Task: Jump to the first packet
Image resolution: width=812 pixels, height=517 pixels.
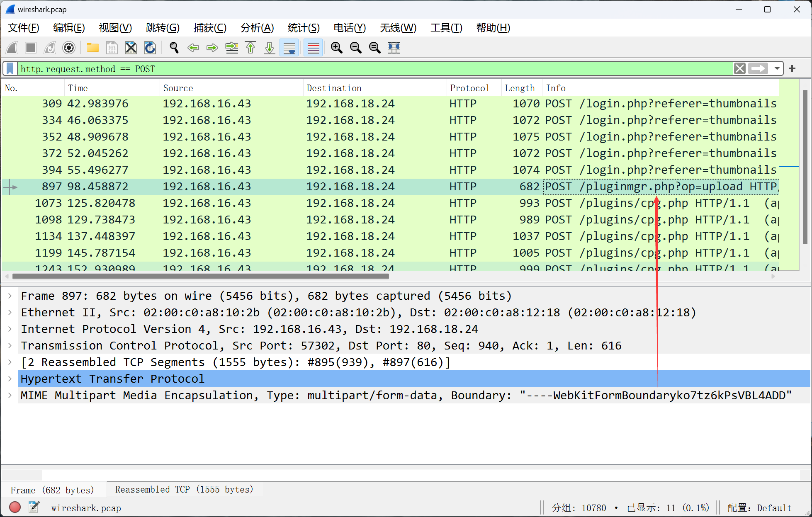Action: click(x=250, y=48)
